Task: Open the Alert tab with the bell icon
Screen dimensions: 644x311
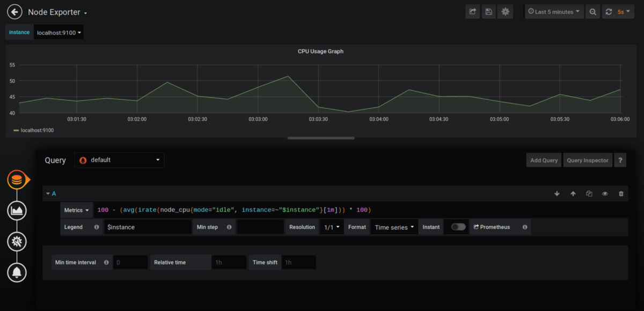Action: tap(17, 272)
